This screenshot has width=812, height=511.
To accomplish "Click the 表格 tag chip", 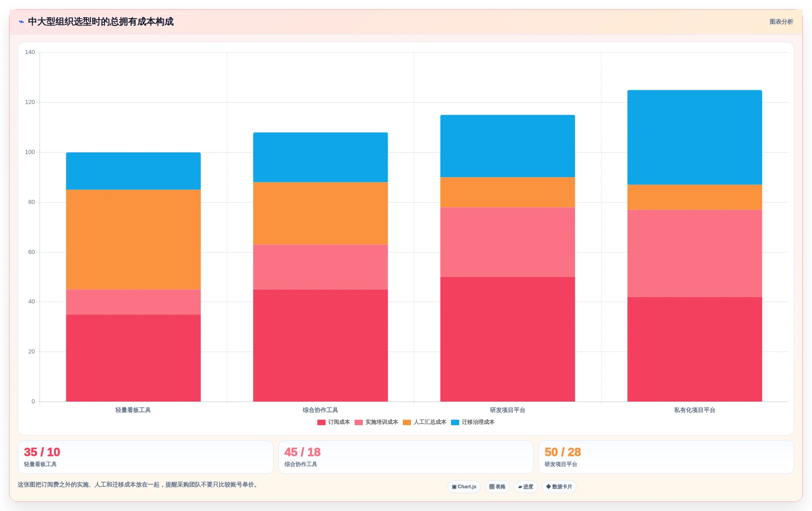I will [497, 486].
